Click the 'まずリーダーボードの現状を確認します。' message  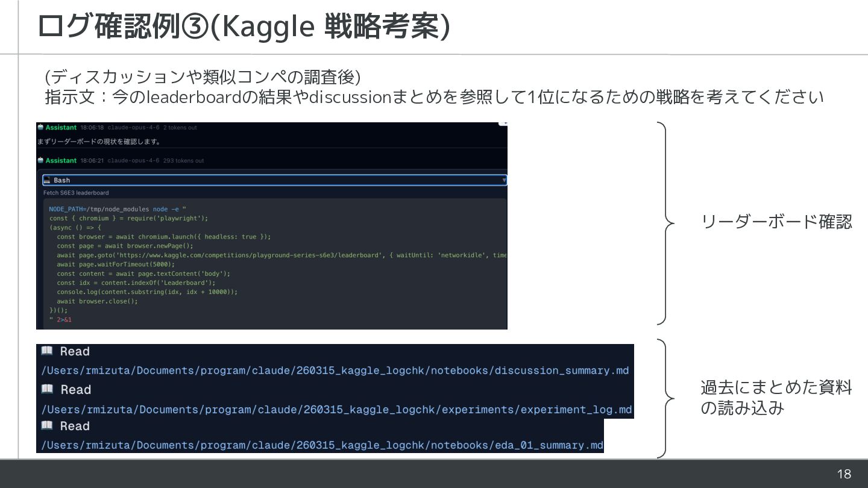(x=99, y=142)
